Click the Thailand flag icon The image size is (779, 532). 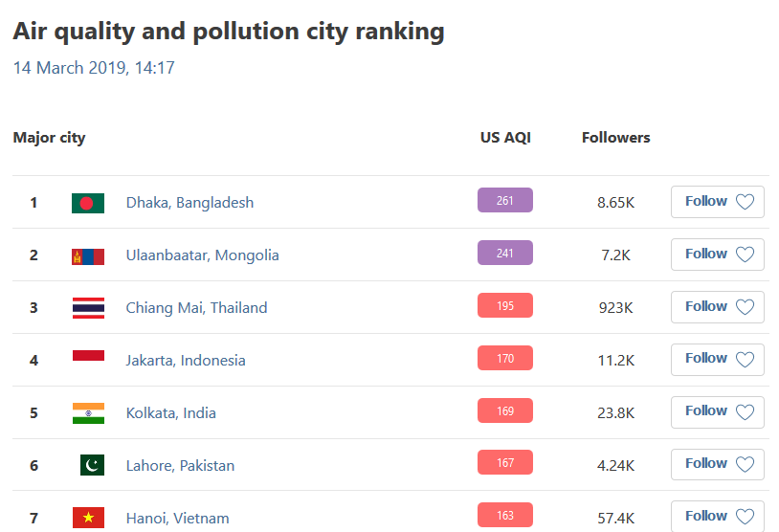tap(88, 308)
